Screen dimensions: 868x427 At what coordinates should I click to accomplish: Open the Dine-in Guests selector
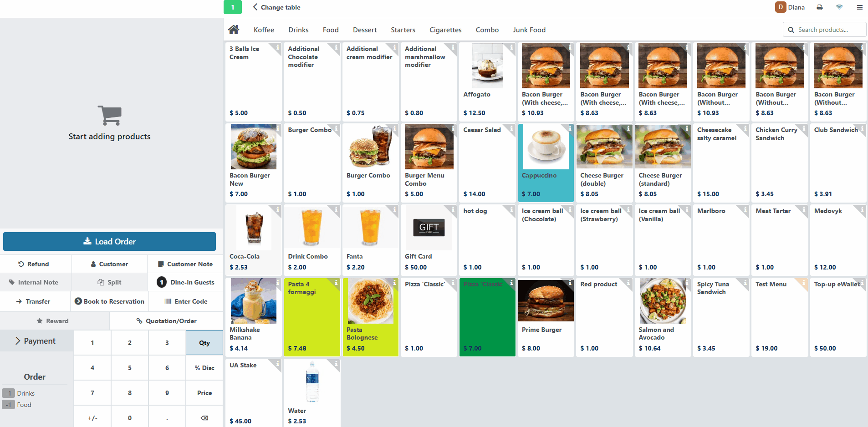click(x=185, y=282)
